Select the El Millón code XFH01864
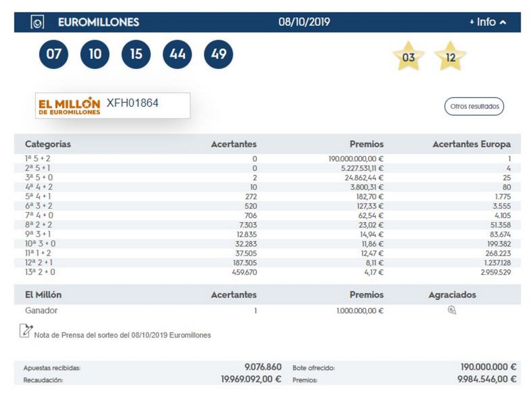 (x=133, y=103)
